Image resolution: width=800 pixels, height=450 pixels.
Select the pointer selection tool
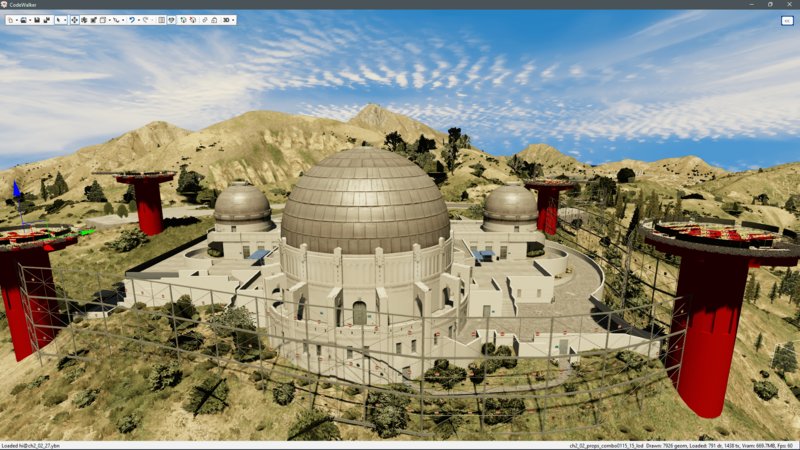click(x=58, y=20)
